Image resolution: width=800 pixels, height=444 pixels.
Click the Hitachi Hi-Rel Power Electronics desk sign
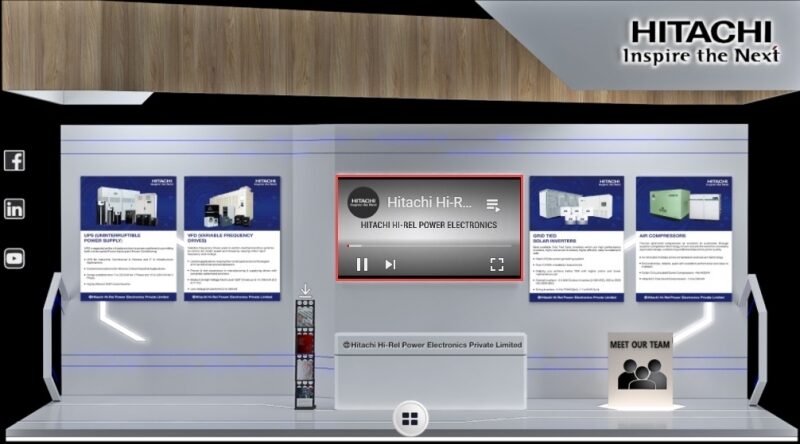[x=432, y=345]
